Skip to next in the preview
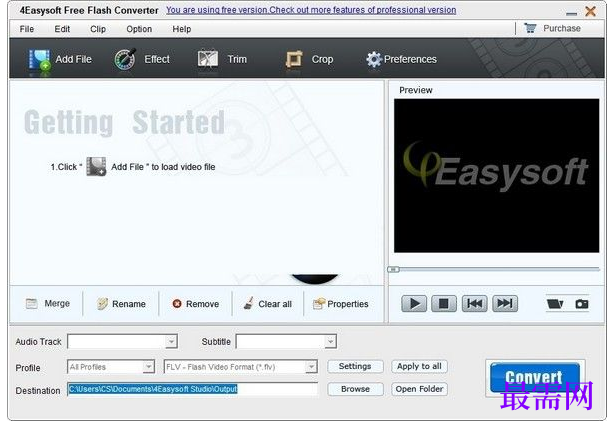612x427 pixels. click(505, 304)
